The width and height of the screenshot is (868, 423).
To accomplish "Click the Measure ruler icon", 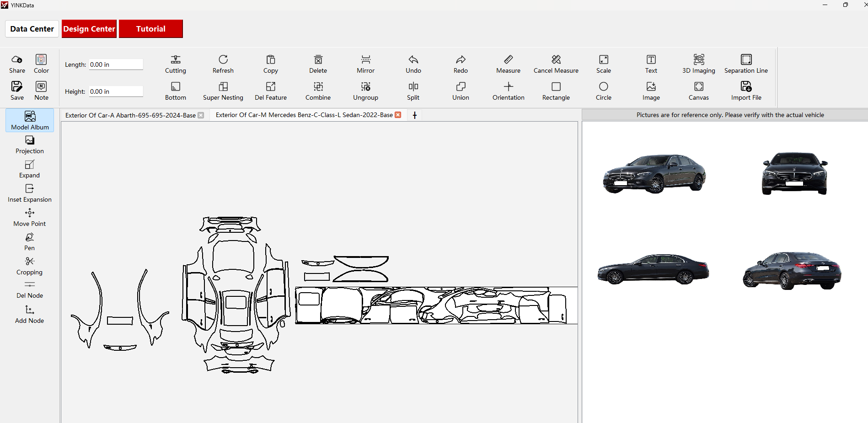I will point(508,60).
